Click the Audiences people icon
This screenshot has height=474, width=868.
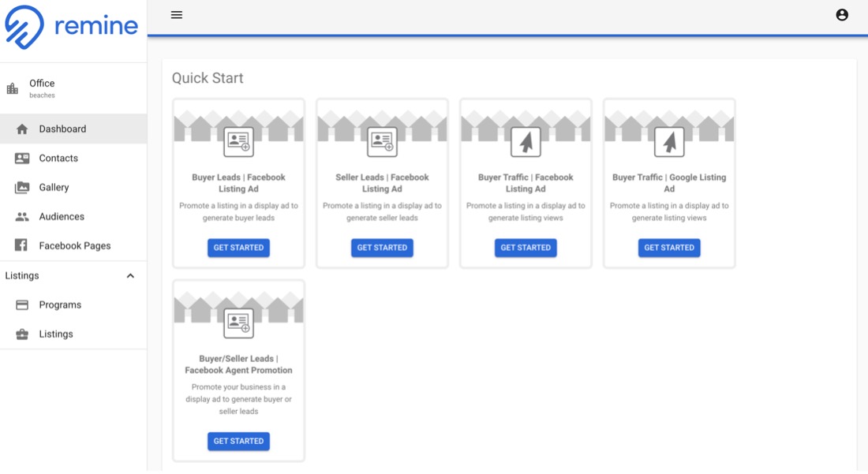[x=22, y=217]
